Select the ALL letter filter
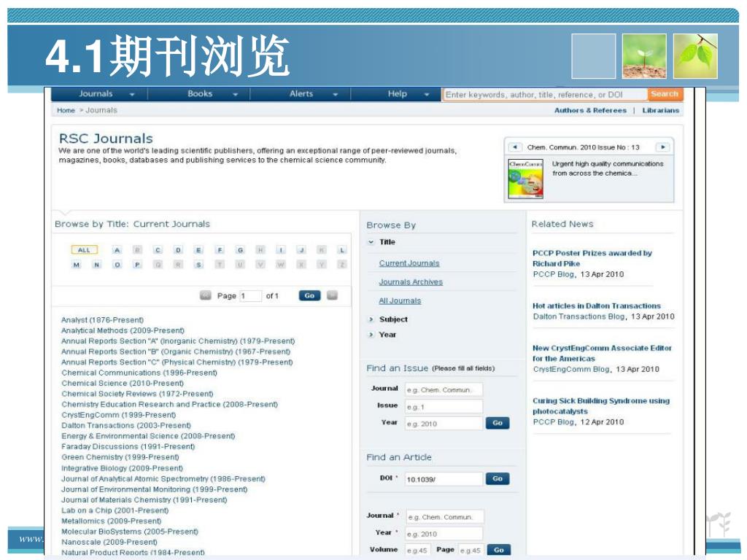Image resolution: width=747 pixels, height=560 pixels. (84, 249)
